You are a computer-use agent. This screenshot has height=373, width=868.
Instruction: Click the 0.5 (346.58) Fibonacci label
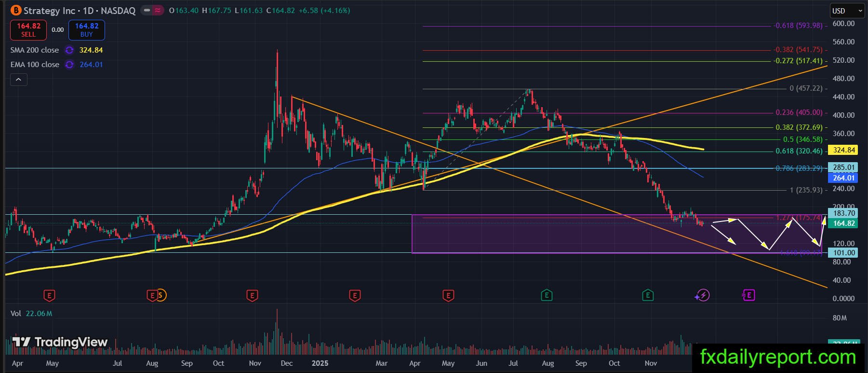coord(803,139)
